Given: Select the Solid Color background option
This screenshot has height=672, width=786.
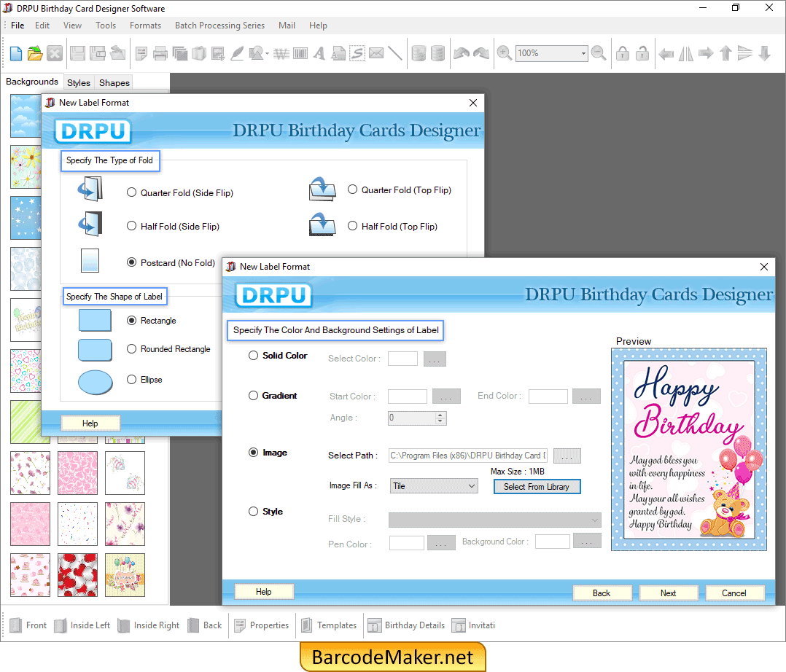Looking at the screenshot, I should pyautogui.click(x=253, y=355).
